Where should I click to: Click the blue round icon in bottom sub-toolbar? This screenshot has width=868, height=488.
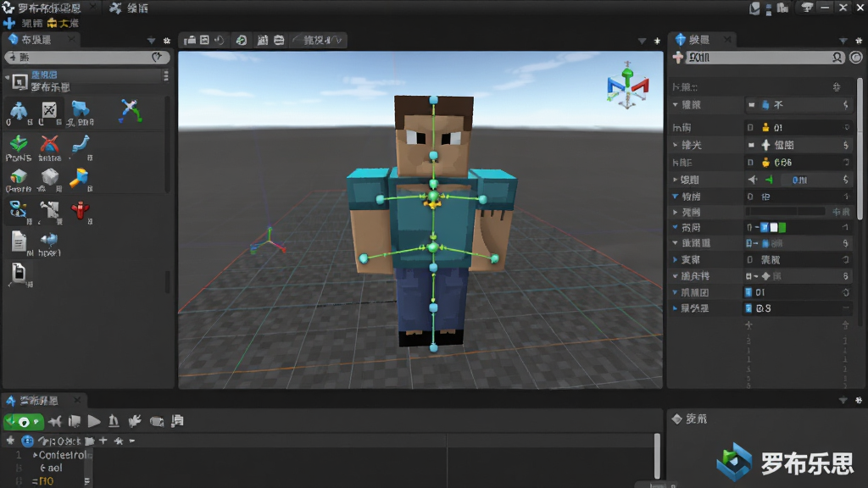click(27, 441)
